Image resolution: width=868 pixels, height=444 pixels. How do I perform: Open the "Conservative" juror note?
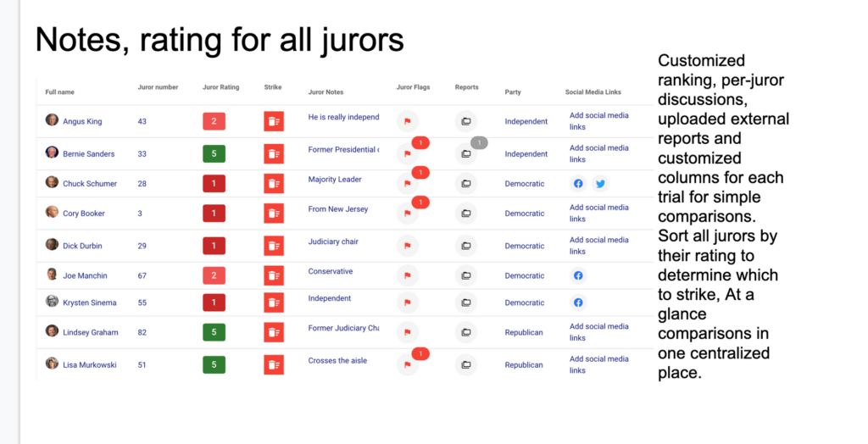click(331, 272)
